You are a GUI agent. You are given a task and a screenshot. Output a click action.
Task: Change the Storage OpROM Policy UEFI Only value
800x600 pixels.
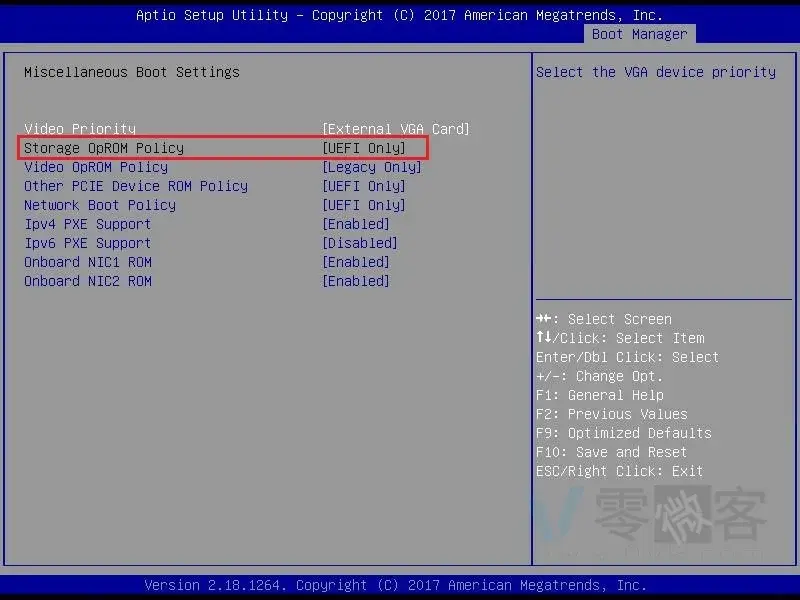(x=363, y=148)
